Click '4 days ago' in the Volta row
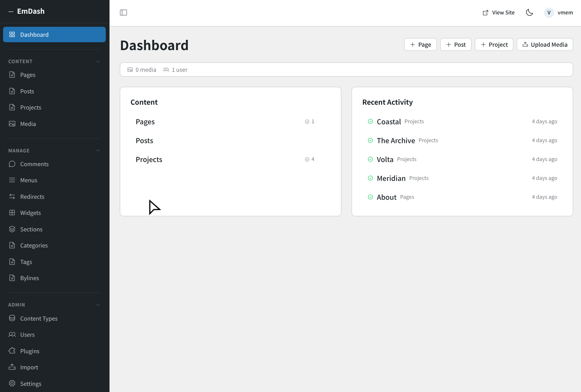581x392 pixels. (545, 159)
